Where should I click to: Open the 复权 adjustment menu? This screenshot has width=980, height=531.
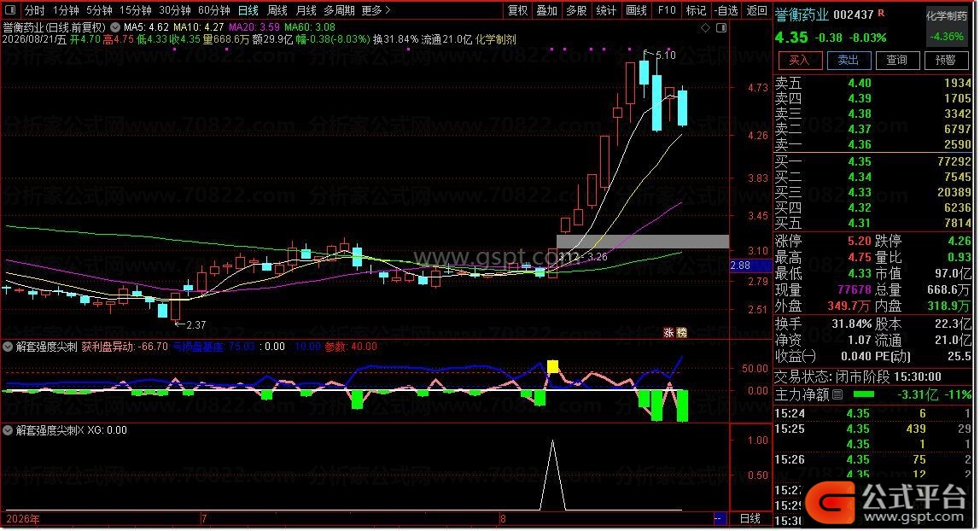click(518, 10)
